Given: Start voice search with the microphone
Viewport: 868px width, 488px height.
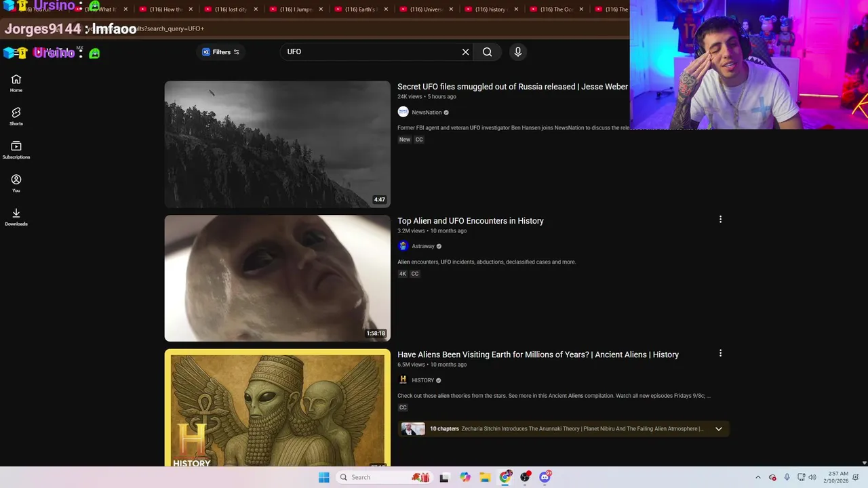Looking at the screenshot, I should (x=518, y=52).
